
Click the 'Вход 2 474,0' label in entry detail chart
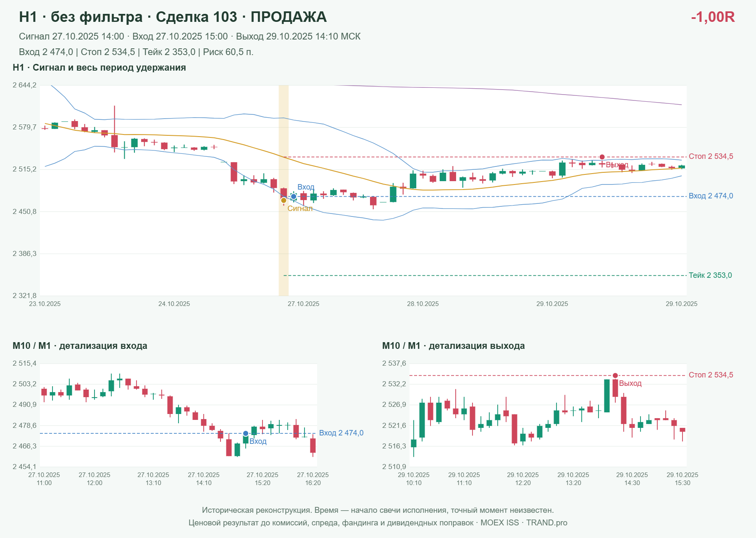pyautogui.click(x=341, y=433)
